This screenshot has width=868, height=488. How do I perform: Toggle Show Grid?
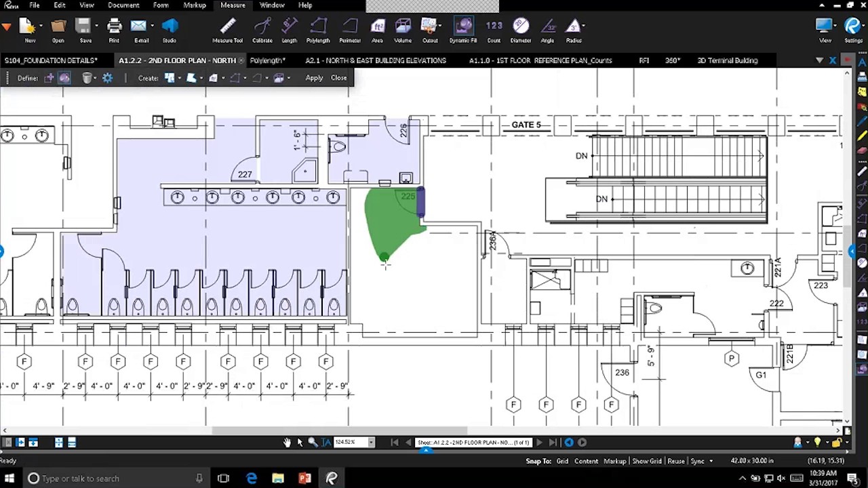(646, 461)
